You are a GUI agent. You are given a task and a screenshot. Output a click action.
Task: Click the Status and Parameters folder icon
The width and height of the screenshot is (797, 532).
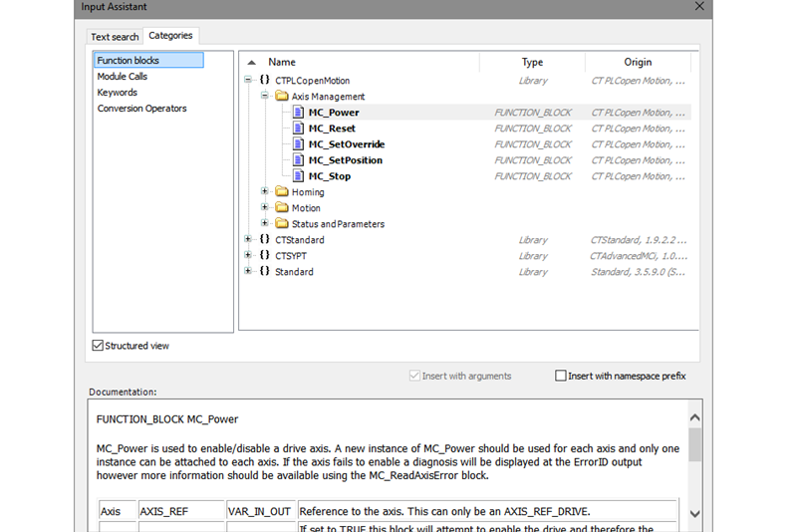coord(282,223)
